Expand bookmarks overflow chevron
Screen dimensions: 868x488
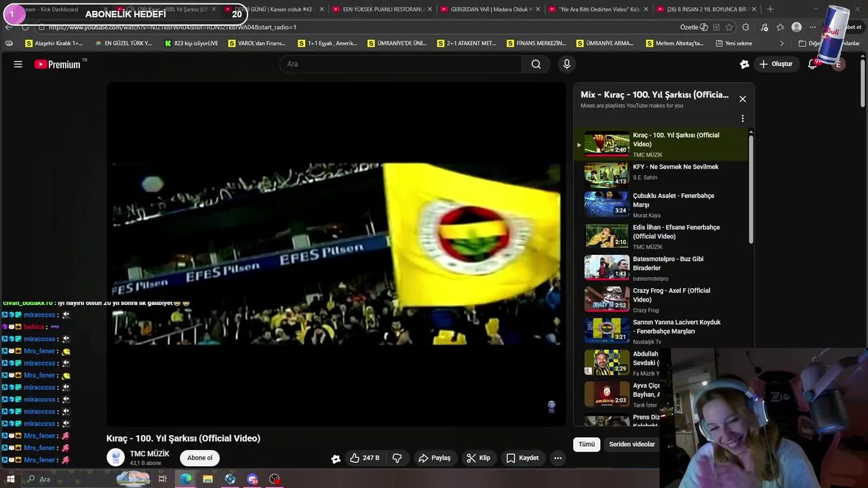(x=781, y=43)
